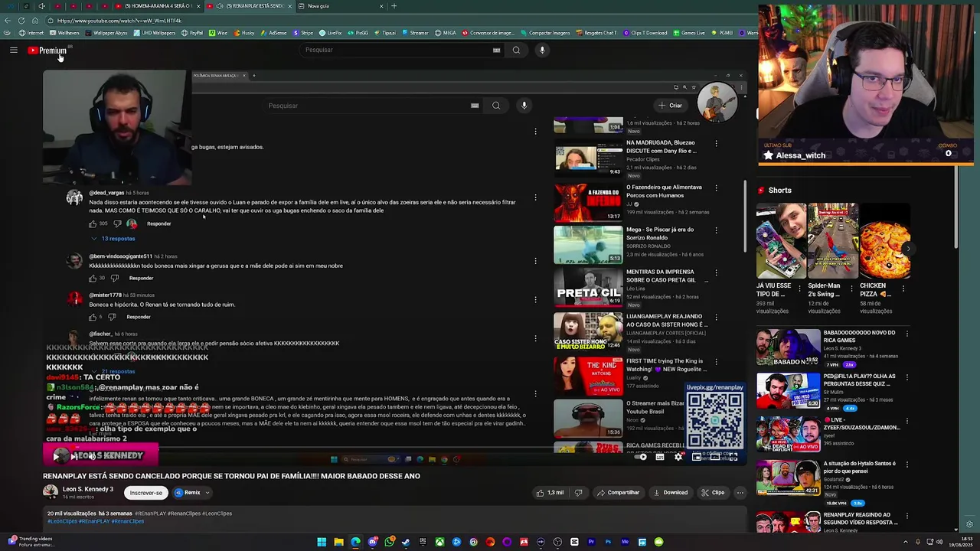Open options menu on the @dead_vargas comment

[535, 197]
